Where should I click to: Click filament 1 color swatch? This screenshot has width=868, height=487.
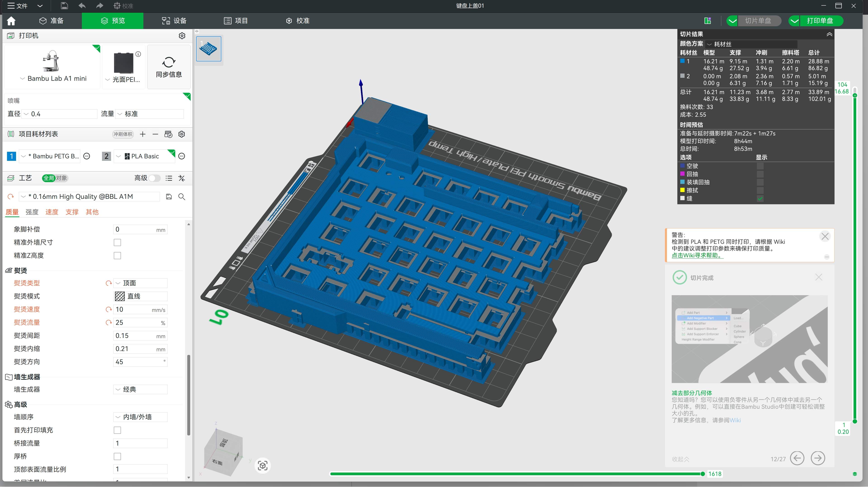(x=12, y=156)
